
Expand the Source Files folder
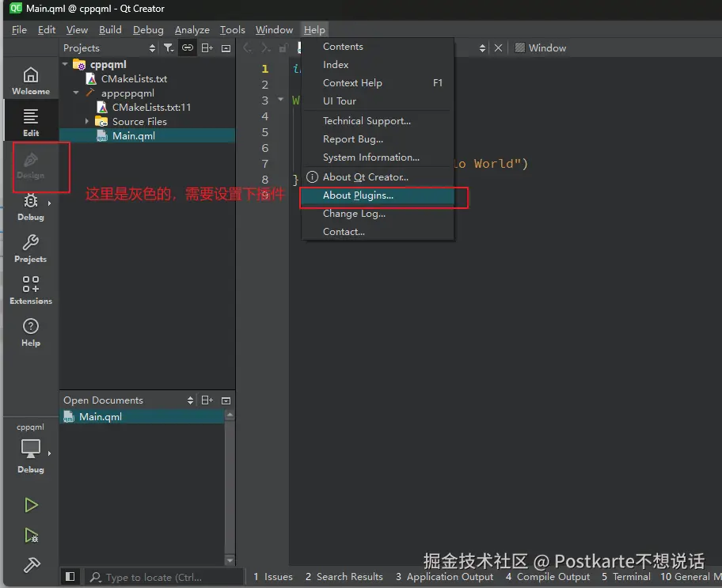click(86, 122)
